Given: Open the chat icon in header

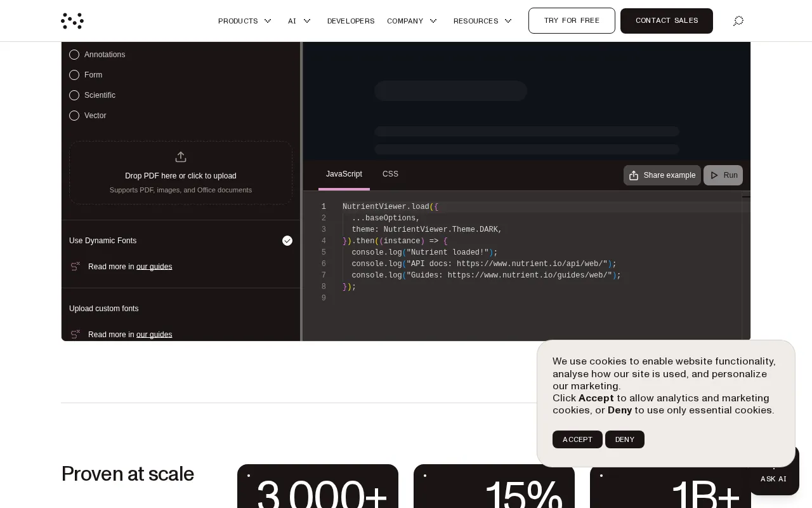Looking at the screenshot, I should tap(738, 21).
